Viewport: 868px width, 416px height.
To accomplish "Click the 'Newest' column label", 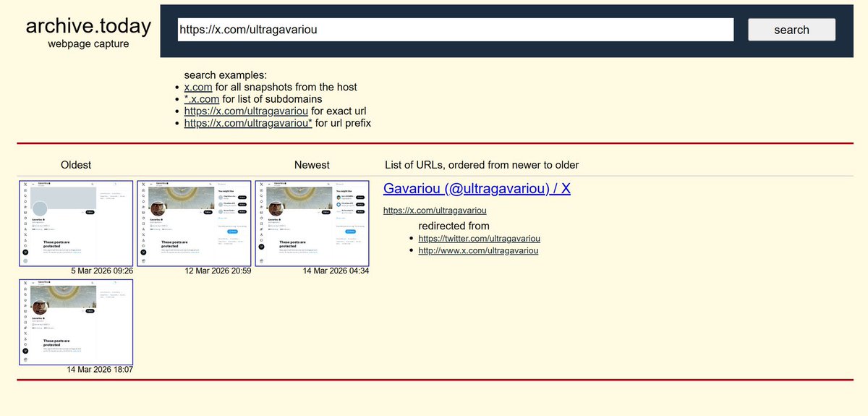I will tap(312, 165).
